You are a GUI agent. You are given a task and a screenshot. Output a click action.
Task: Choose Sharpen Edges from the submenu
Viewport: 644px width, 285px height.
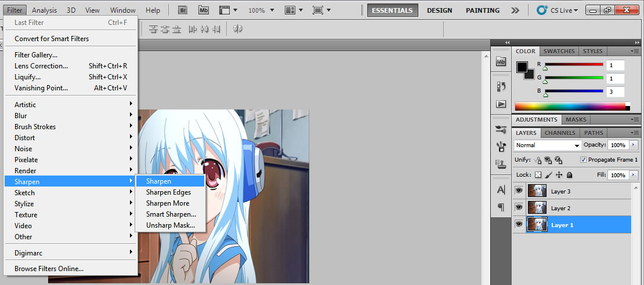[x=170, y=192]
